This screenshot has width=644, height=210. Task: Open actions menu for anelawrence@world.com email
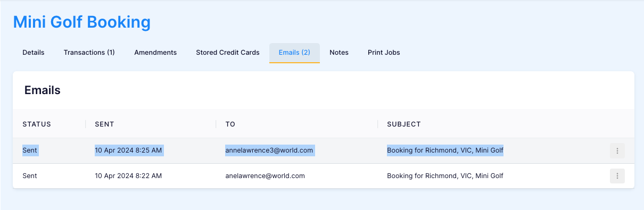(617, 176)
